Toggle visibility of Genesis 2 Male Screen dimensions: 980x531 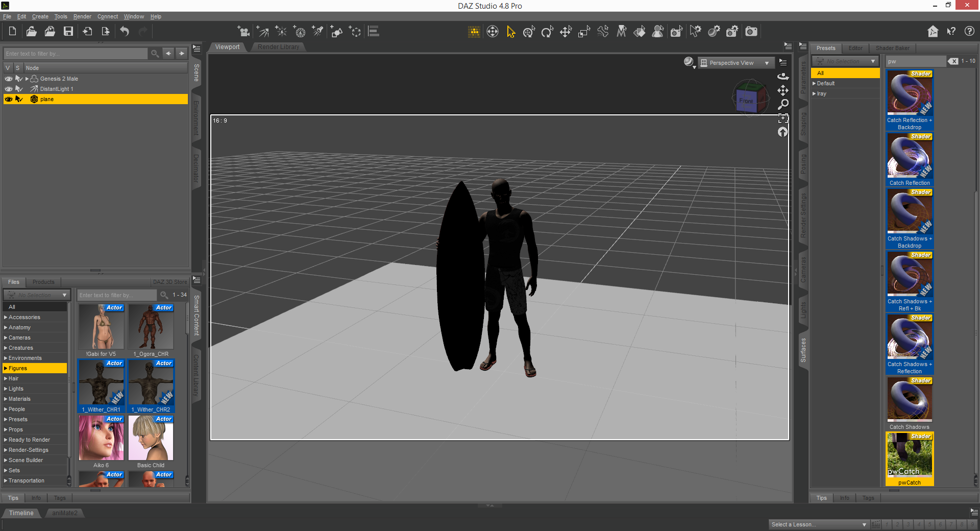pyautogui.click(x=9, y=79)
